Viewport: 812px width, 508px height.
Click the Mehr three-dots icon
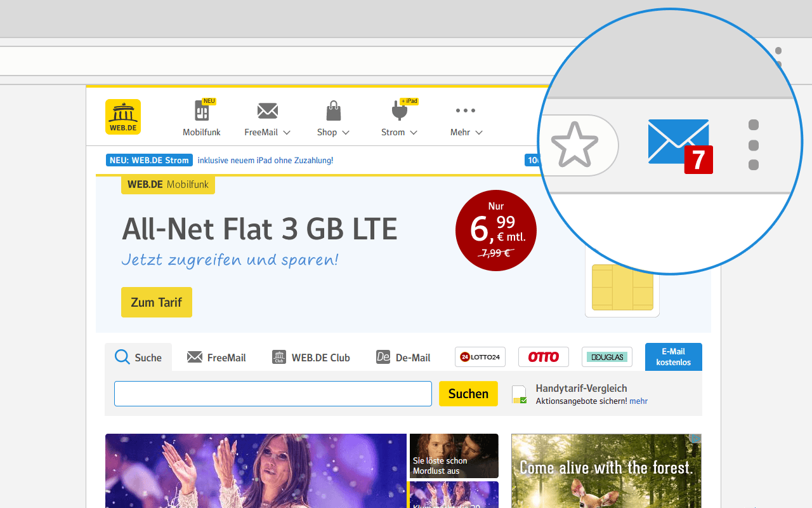pos(466,110)
